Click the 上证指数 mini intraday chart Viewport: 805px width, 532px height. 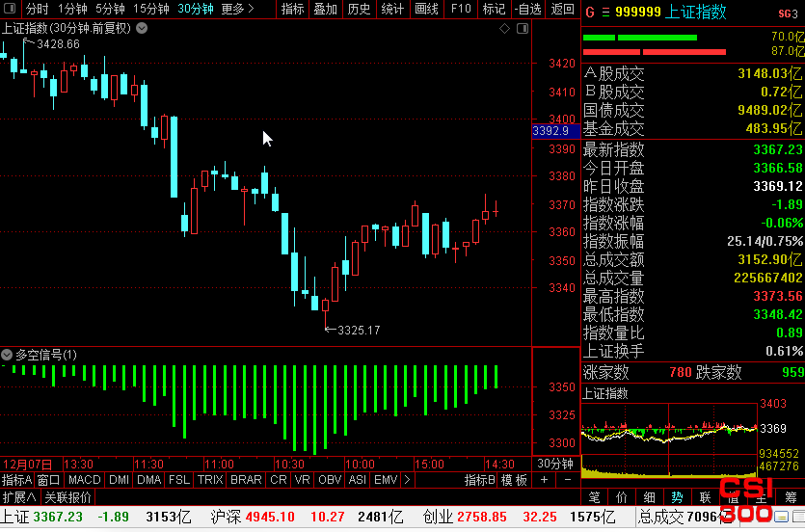[x=669, y=440]
